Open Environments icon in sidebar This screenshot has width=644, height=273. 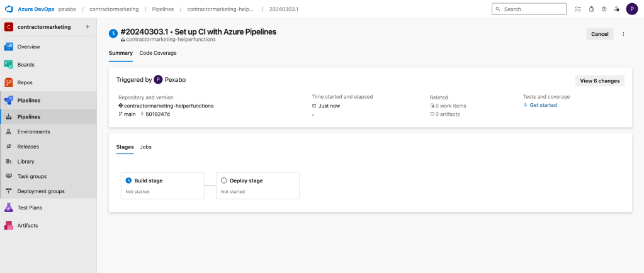[x=9, y=131]
